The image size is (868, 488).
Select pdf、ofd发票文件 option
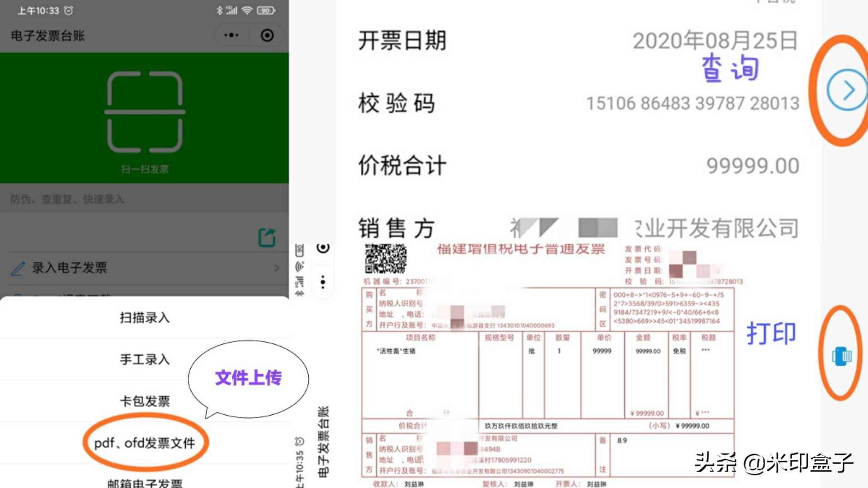point(144,442)
